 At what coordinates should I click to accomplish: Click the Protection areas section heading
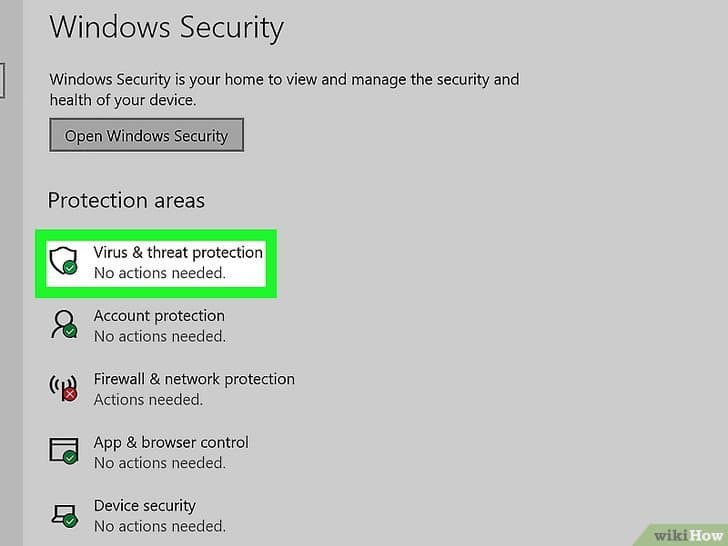pyautogui.click(x=126, y=200)
